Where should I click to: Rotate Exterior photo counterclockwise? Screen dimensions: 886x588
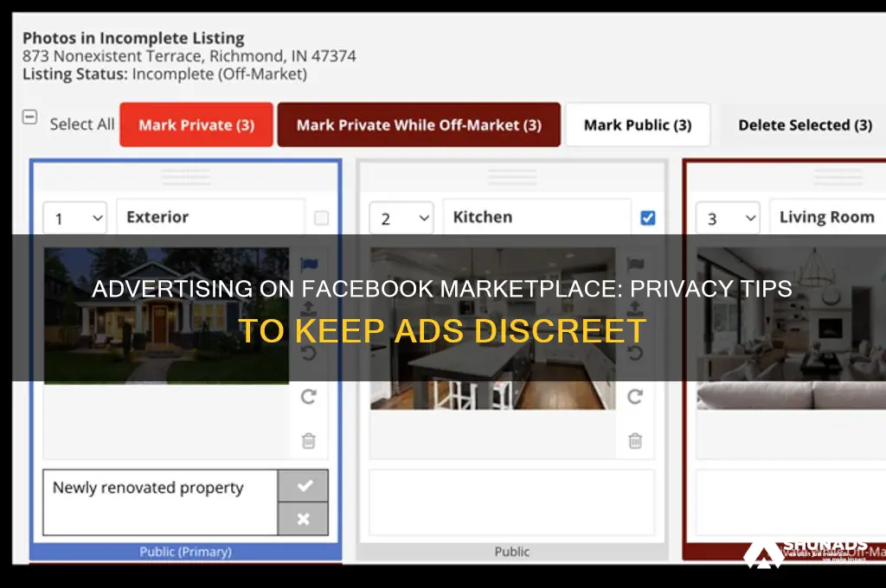(x=309, y=353)
